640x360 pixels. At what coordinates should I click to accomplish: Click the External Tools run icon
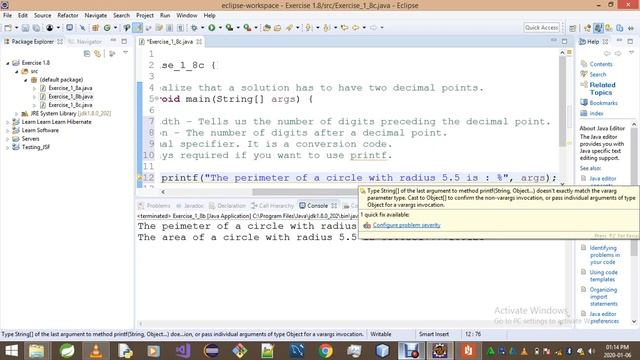click(x=247, y=28)
